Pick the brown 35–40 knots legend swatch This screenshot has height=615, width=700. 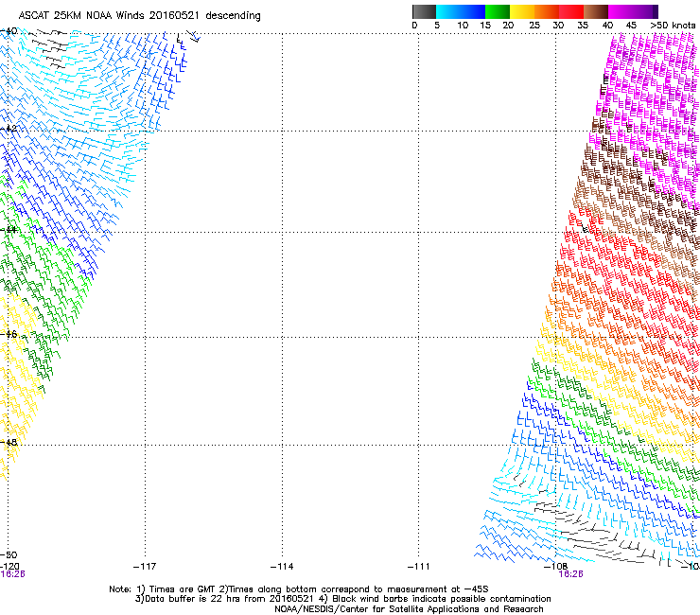pos(596,11)
